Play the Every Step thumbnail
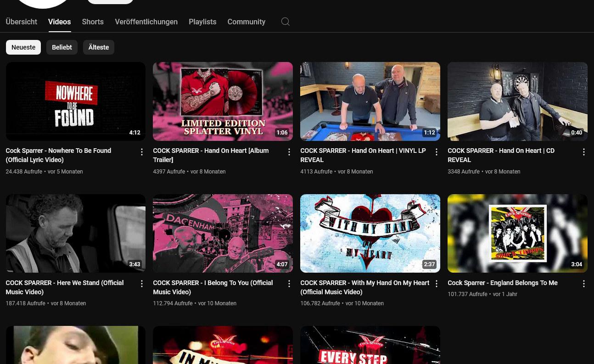 pyautogui.click(x=370, y=345)
